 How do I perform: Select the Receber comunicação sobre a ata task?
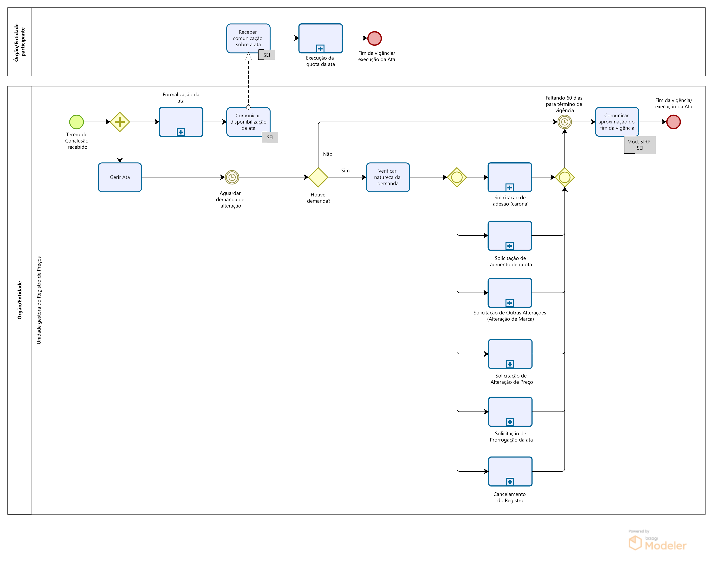click(248, 38)
